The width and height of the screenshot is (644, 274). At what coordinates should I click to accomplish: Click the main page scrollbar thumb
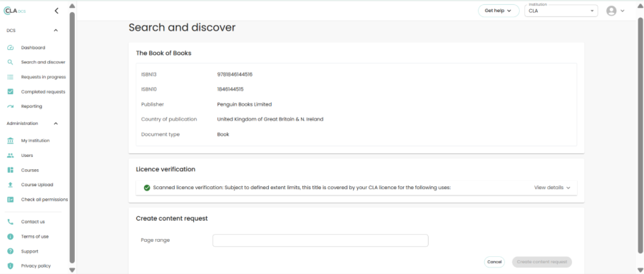pos(640,136)
